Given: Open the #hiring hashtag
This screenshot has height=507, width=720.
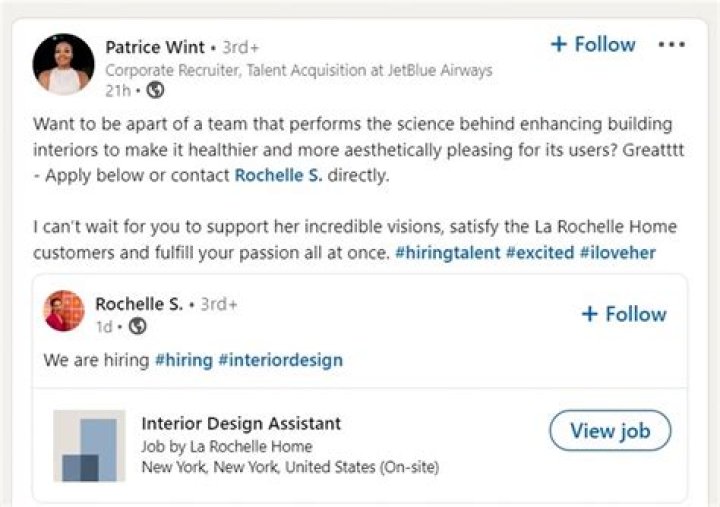Looking at the screenshot, I should point(183,360).
